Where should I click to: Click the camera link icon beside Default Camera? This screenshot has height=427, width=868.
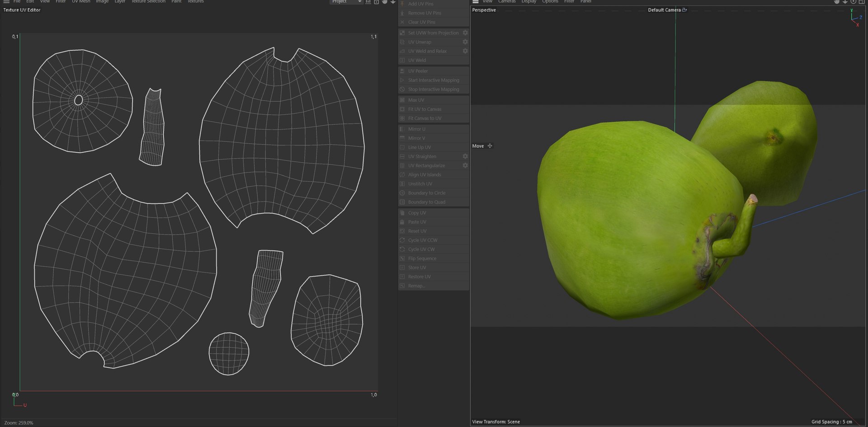tap(684, 9)
